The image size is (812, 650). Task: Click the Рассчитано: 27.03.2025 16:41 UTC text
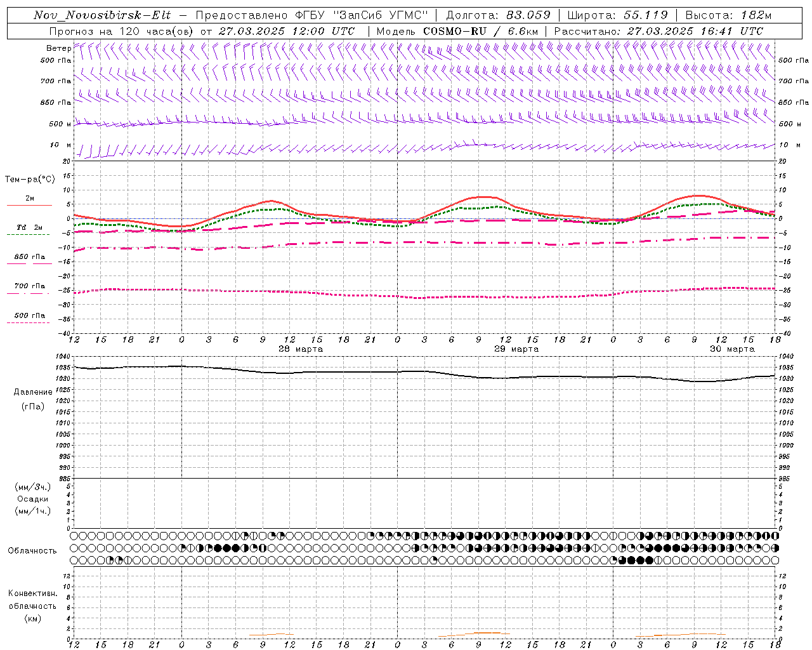coord(658,31)
